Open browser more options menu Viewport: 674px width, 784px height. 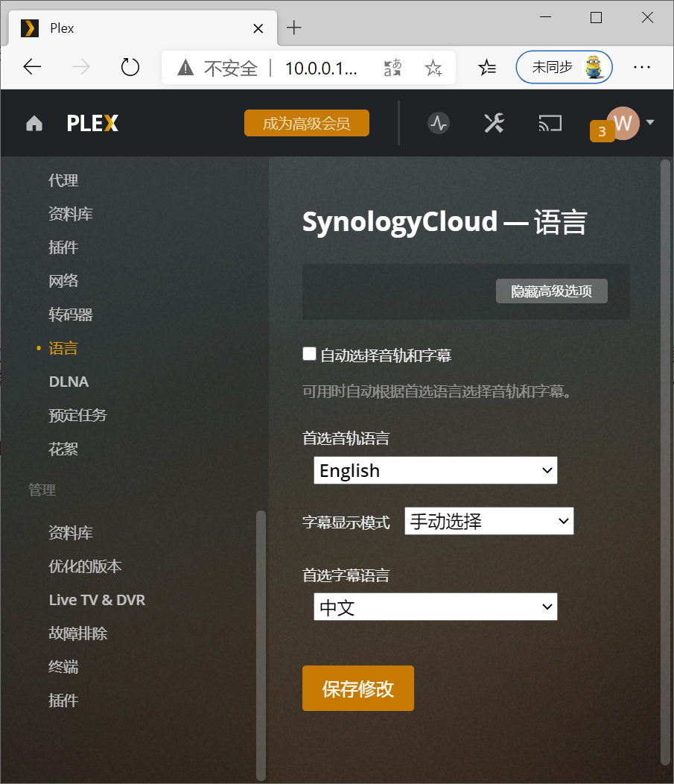[x=641, y=67]
